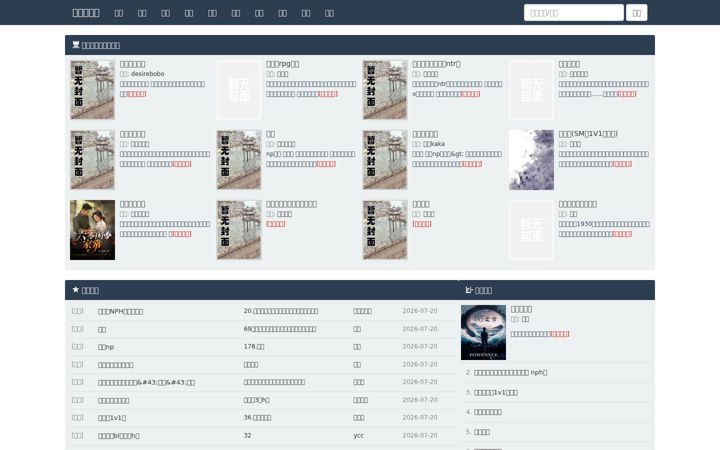
Task: Click the author name "ycc" in updates list
Action: click(x=359, y=436)
